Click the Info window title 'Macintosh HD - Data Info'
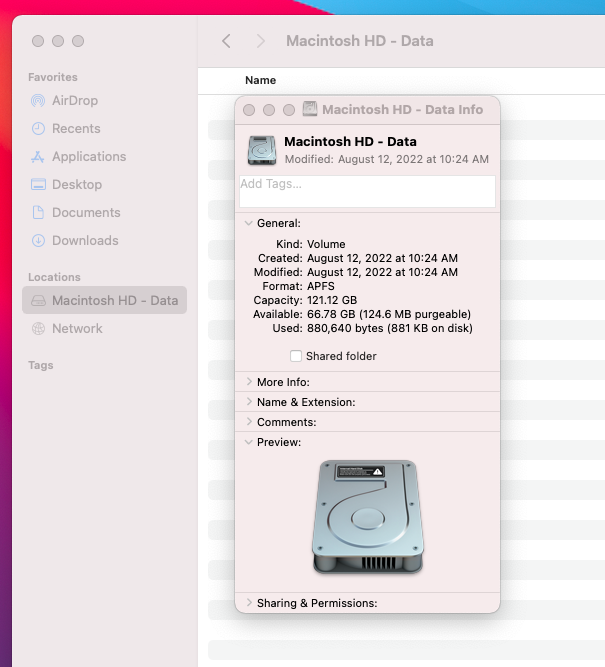605x667 pixels. (402, 110)
